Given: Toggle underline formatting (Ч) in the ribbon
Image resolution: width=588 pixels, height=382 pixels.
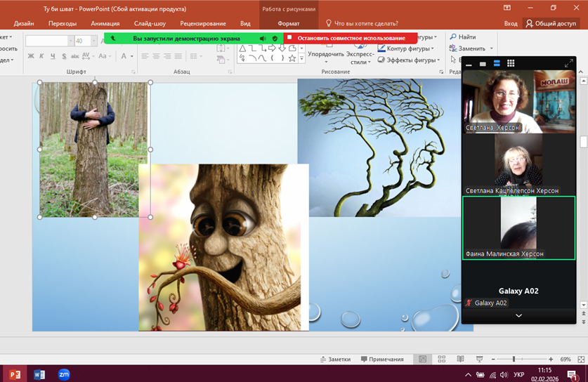Looking at the screenshot, I should pyautogui.click(x=53, y=56).
